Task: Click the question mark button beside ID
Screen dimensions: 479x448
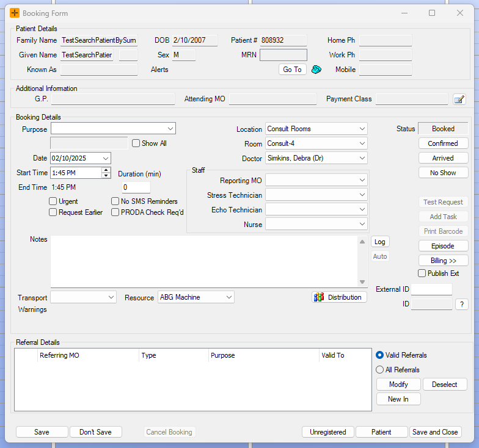Action: pos(461,304)
